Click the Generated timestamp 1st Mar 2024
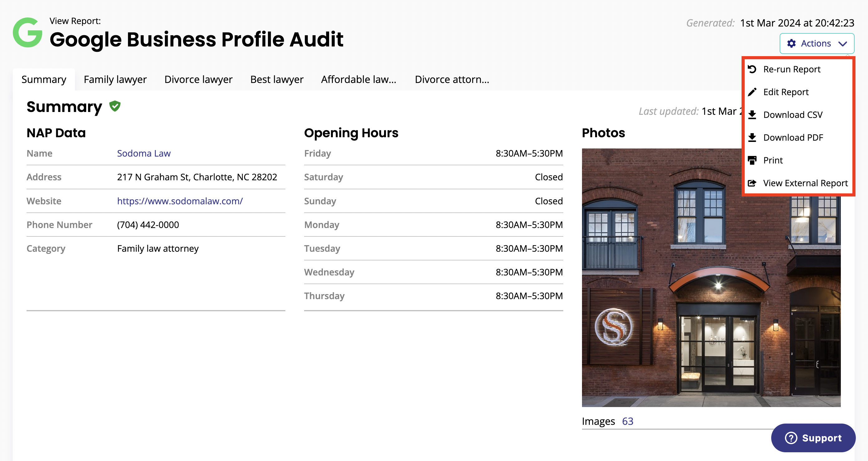The height and width of the screenshot is (461, 868). coord(797,23)
